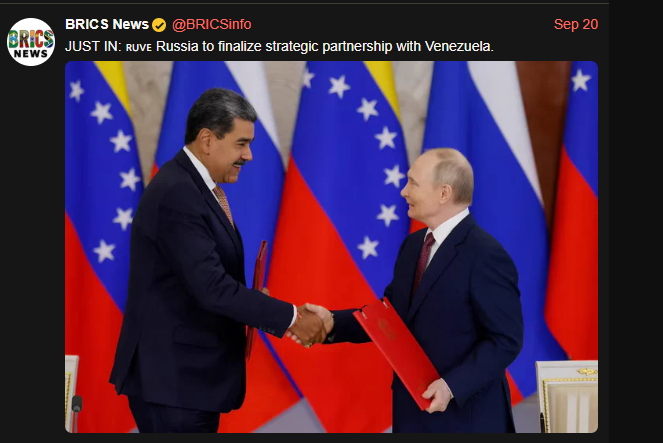Open the BRICS News profile avatar
Image resolution: width=663 pixels, height=443 pixels.
point(31,42)
